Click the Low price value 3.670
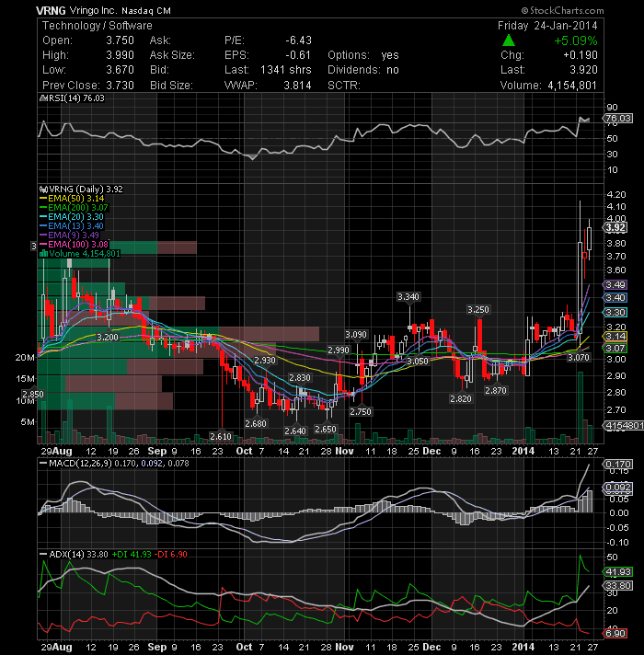The height and width of the screenshot is (655, 644). click(120, 70)
